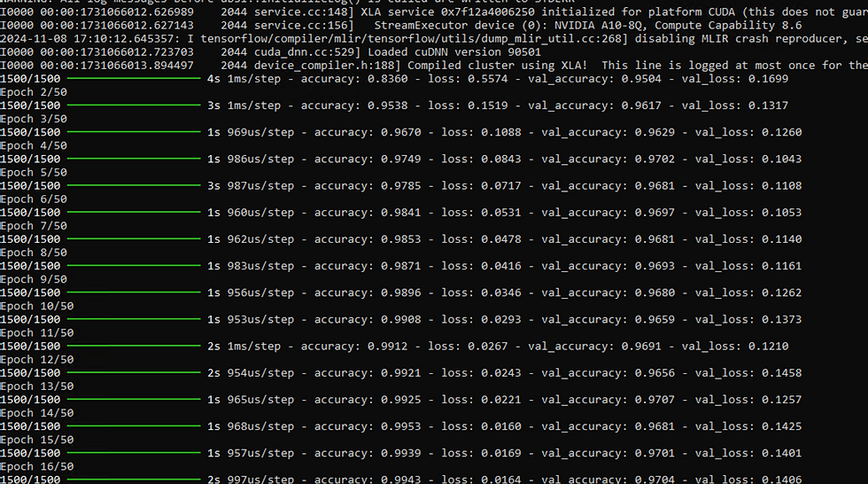Click the loss value 0.0717

(x=501, y=185)
